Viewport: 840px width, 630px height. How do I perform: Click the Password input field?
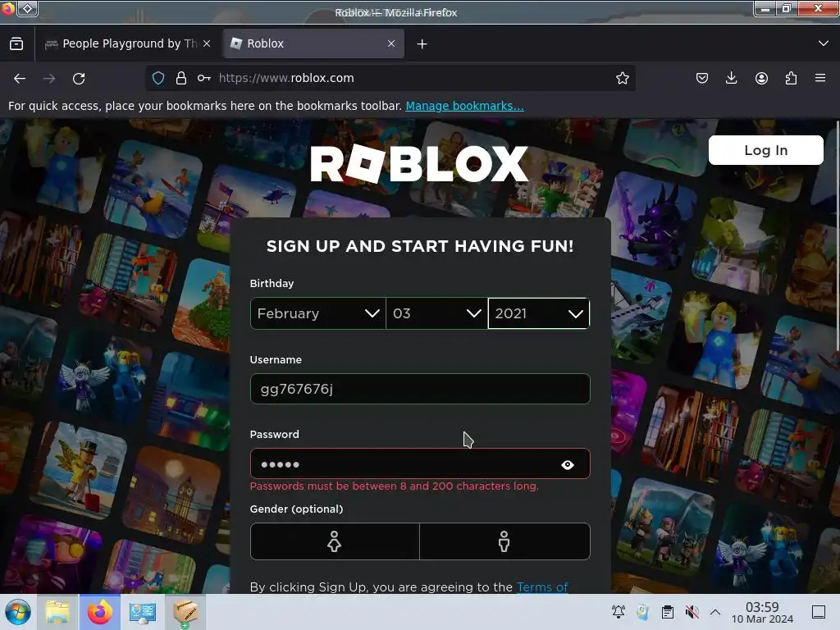point(420,464)
